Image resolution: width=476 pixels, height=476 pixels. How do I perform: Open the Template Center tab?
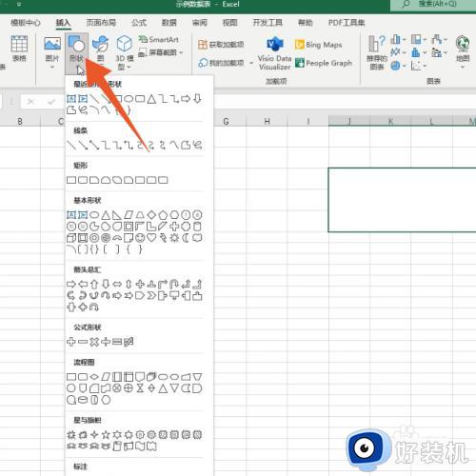click(x=26, y=23)
